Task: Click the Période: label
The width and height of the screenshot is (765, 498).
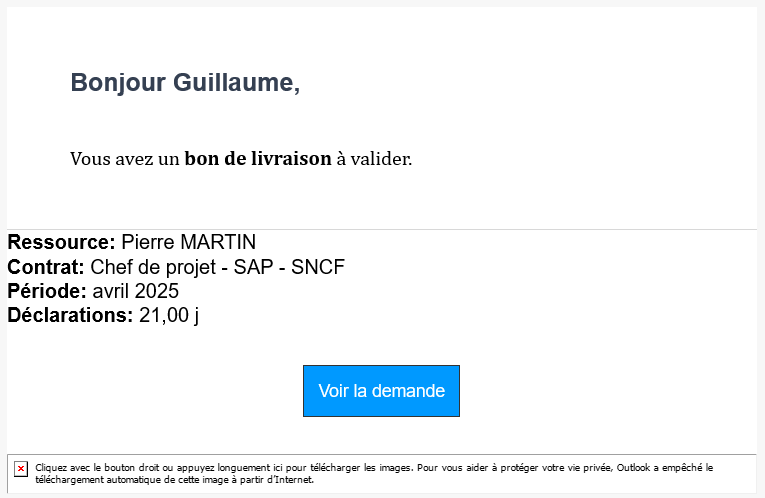Action: pyautogui.click(x=47, y=291)
